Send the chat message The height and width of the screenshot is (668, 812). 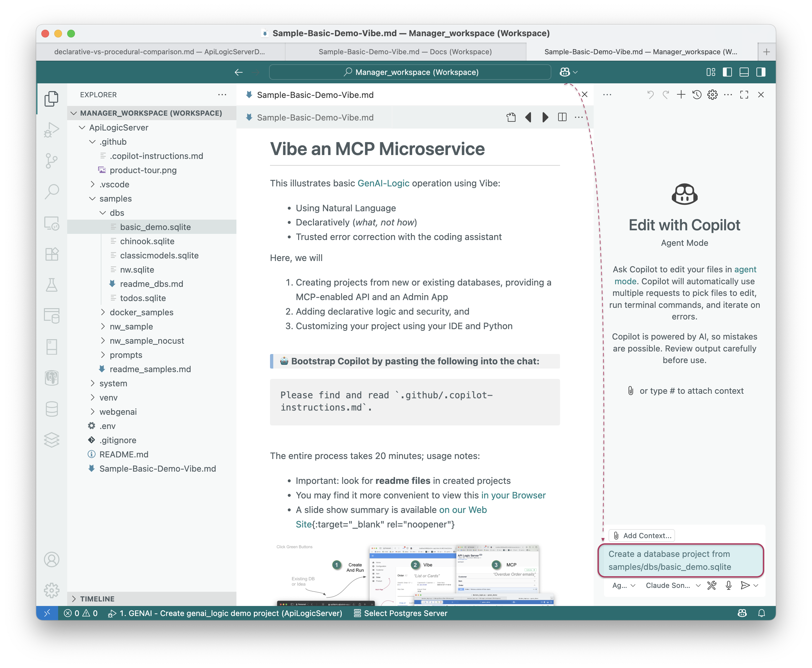pyautogui.click(x=745, y=586)
